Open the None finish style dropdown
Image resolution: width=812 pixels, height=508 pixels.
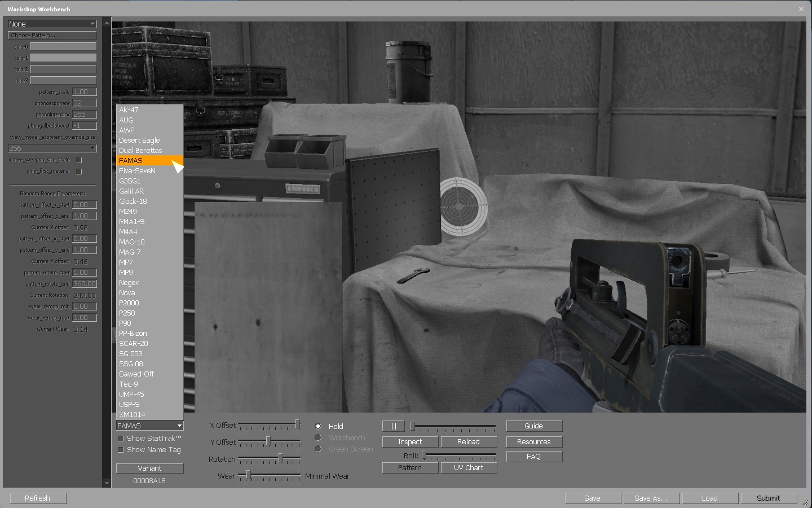(52, 24)
